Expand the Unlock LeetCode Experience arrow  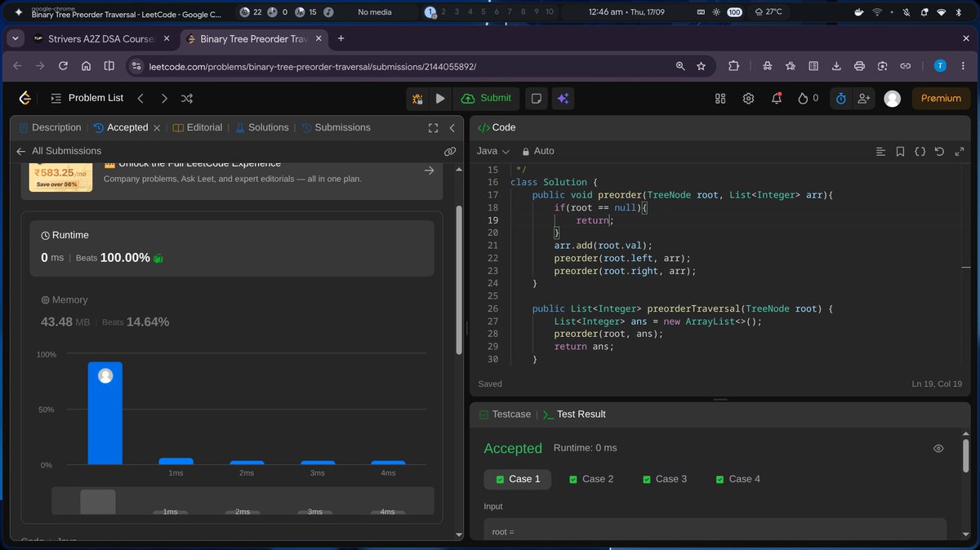coord(429,171)
